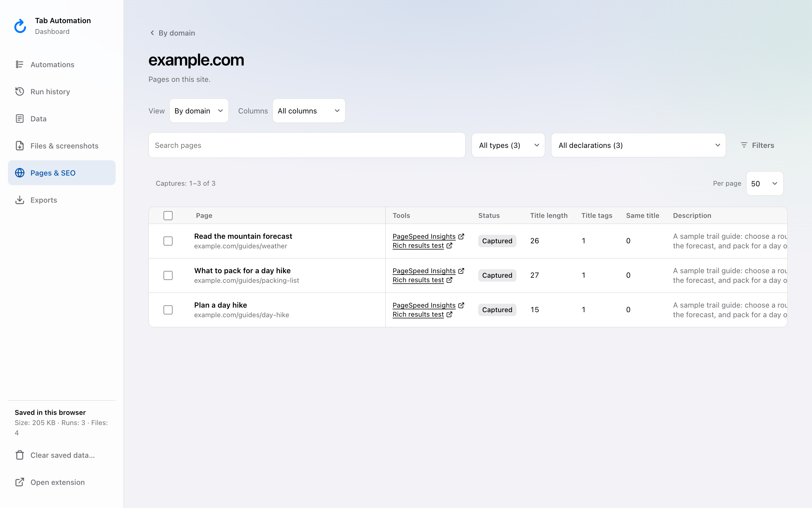Click external icon beside Rich results test for day-hike page
The width and height of the screenshot is (812, 508).
pyautogui.click(x=450, y=314)
